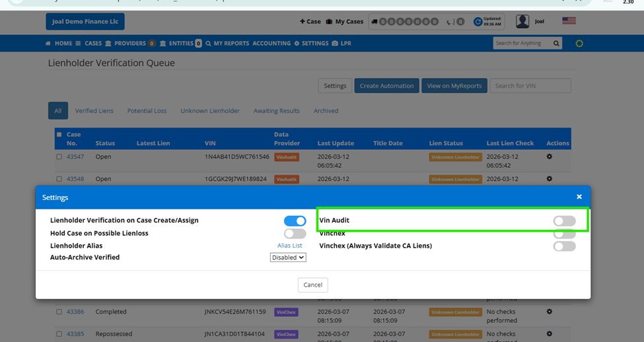
Task: Toggle Hold Case on Possible Lienloss switch
Action: tap(295, 234)
